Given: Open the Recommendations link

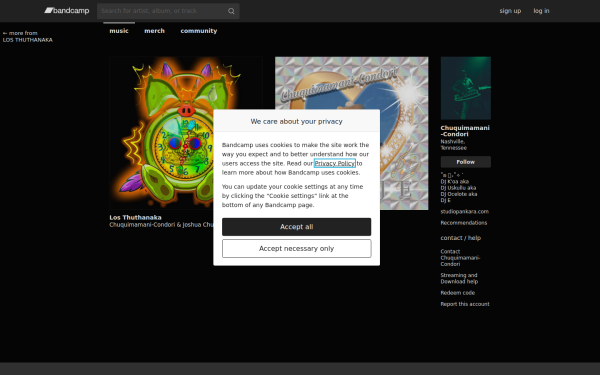Looking at the screenshot, I should (x=464, y=223).
